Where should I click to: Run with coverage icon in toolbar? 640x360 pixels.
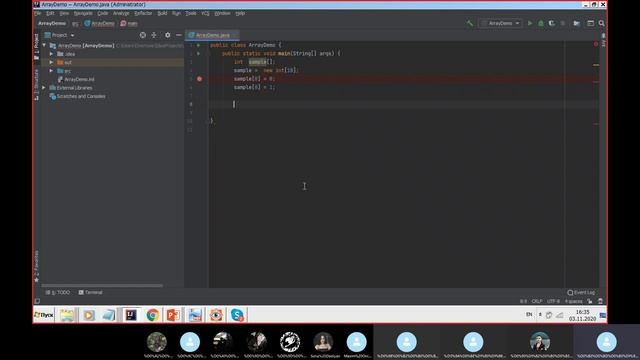[x=552, y=23]
